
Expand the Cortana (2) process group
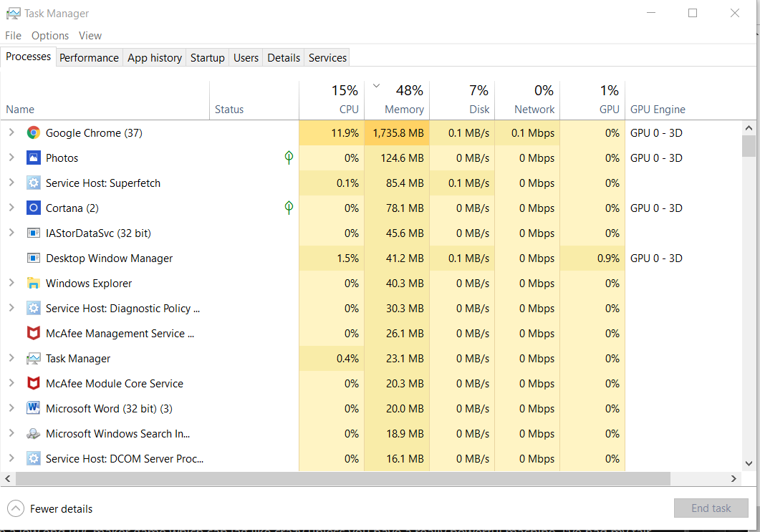11,208
